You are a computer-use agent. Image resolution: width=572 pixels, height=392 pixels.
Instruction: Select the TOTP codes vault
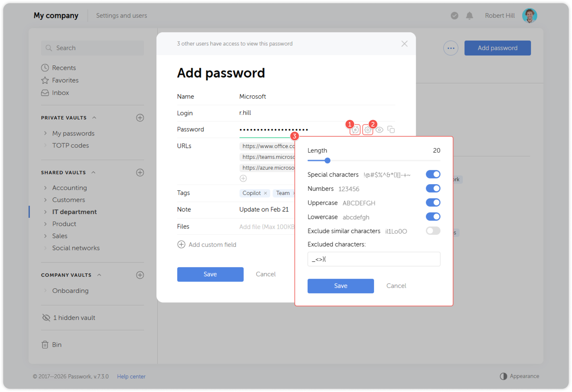(71, 145)
